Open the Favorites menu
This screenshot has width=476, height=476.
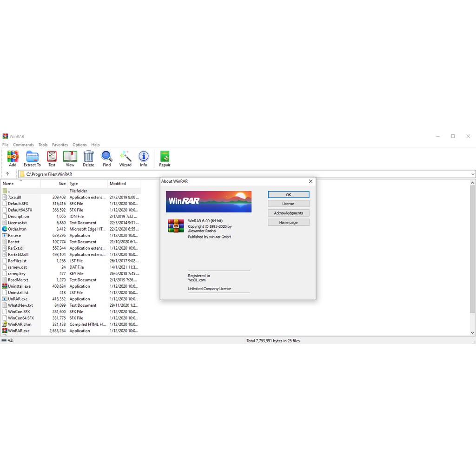point(60,145)
